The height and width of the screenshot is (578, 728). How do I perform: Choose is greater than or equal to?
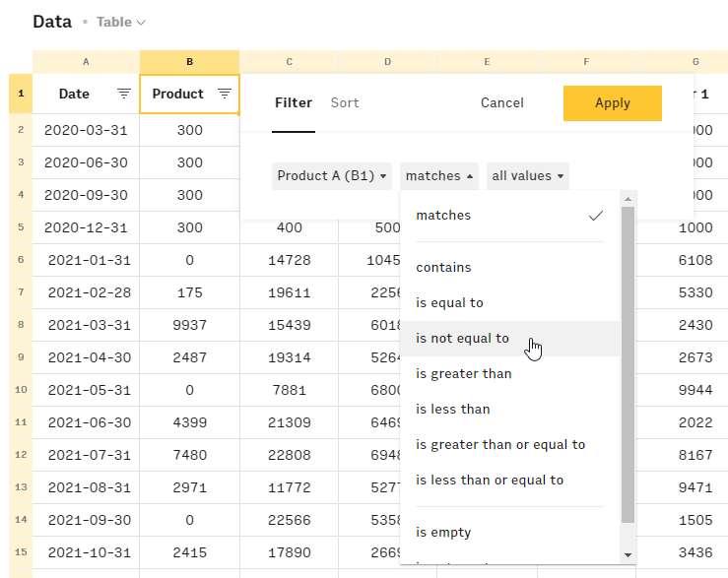(x=509, y=445)
